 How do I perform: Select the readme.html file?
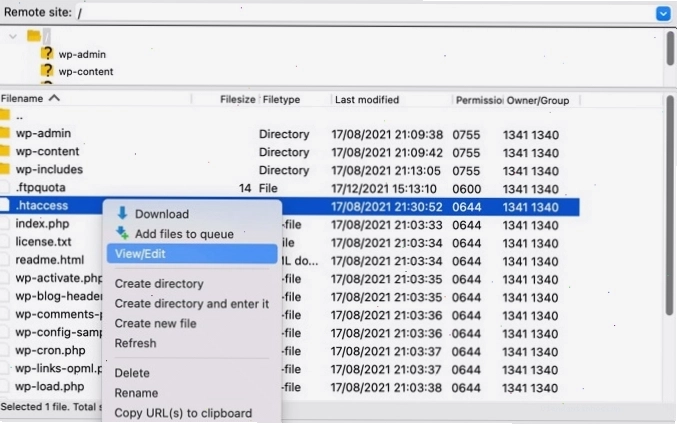50,260
